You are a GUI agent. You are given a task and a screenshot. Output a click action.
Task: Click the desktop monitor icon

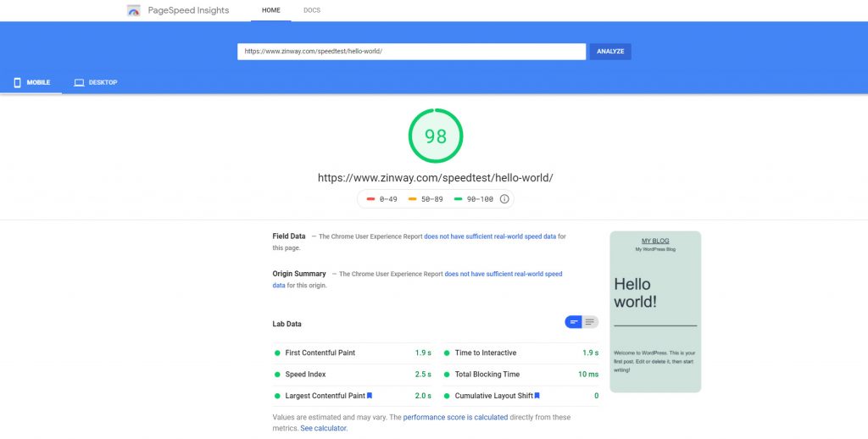[x=79, y=82]
